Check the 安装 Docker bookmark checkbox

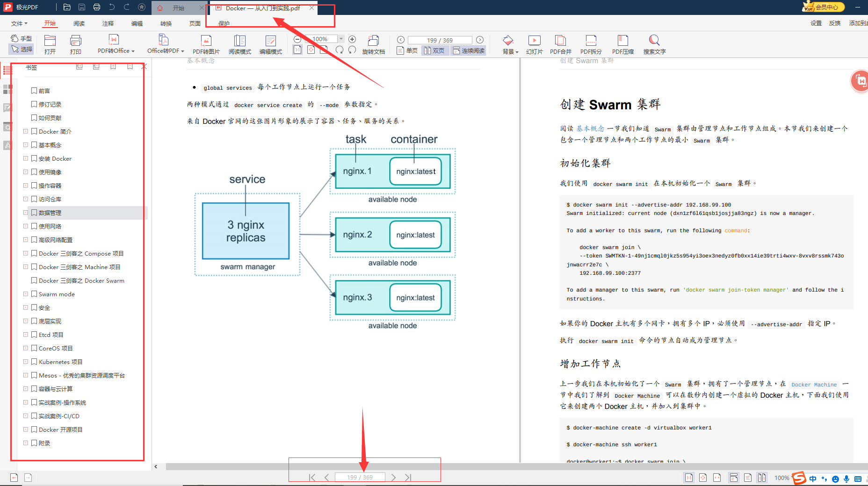(x=34, y=158)
